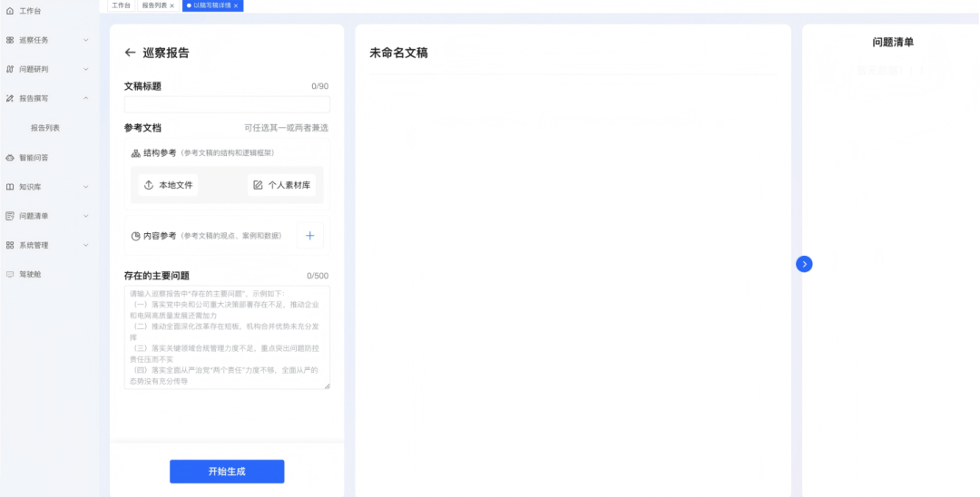This screenshot has width=980, height=497.
Task: Open 智能问答 from the sidebar
Action: click(x=34, y=158)
